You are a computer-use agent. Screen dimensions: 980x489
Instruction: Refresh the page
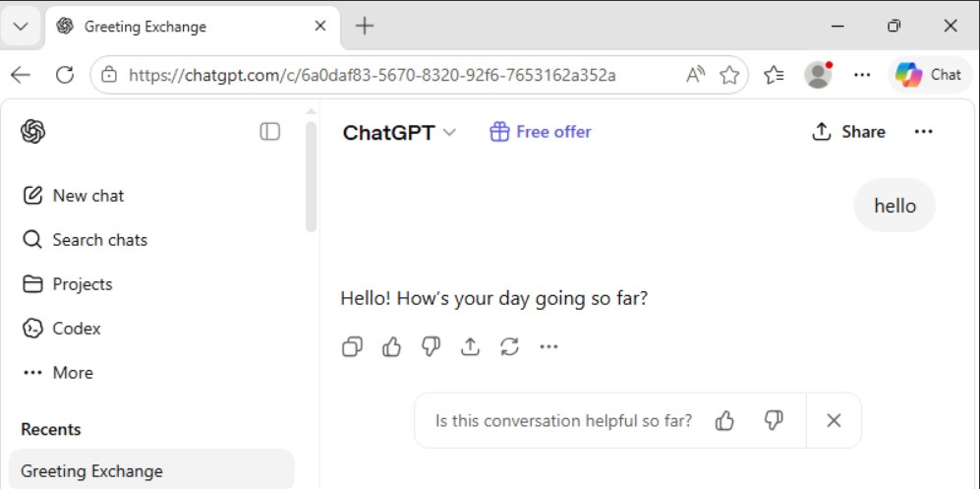click(x=65, y=76)
